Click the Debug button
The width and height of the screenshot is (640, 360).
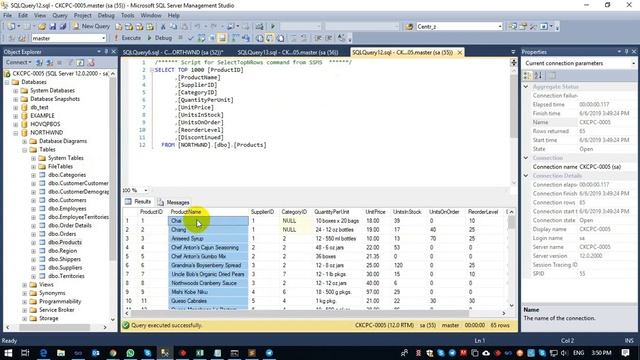tap(159, 38)
